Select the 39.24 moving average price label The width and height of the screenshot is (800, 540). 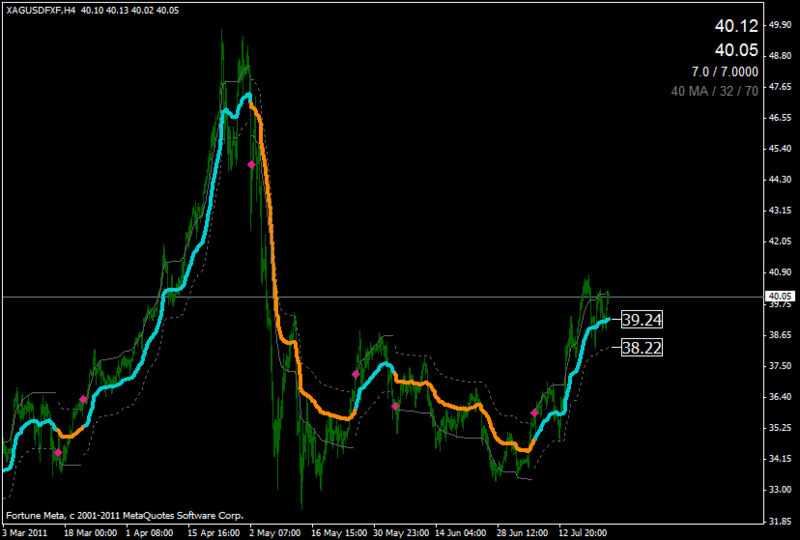(642, 320)
